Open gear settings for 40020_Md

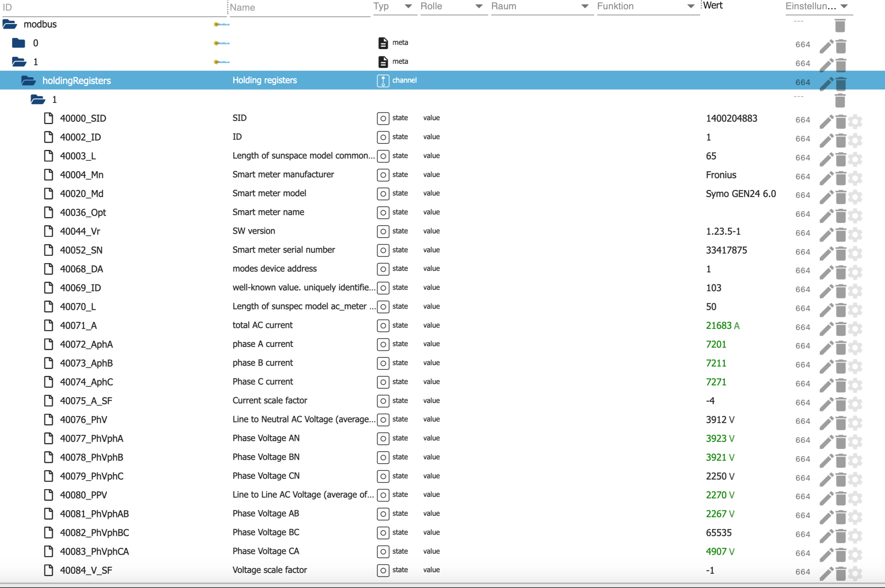(855, 197)
